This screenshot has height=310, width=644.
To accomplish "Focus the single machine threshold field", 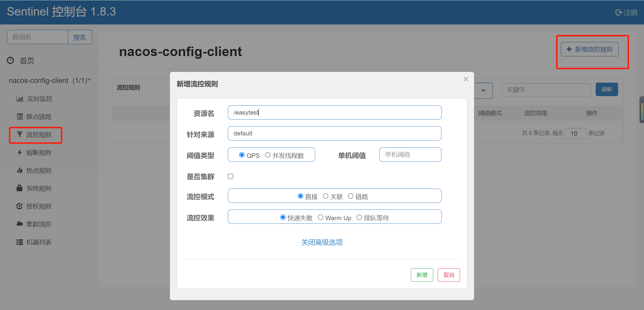I will coord(410,155).
